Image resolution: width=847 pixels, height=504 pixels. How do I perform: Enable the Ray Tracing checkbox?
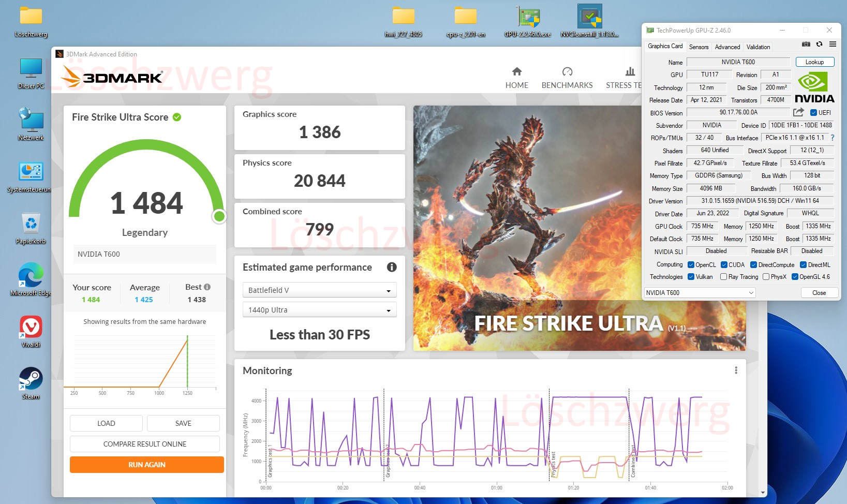coord(724,277)
